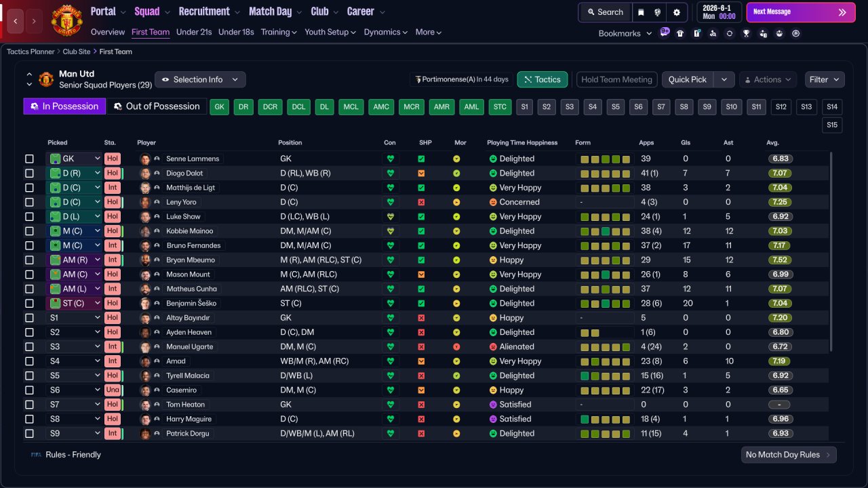This screenshot has width=868, height=488.
Task: Open the Selection Info dropdown
Action: [200, 79]
